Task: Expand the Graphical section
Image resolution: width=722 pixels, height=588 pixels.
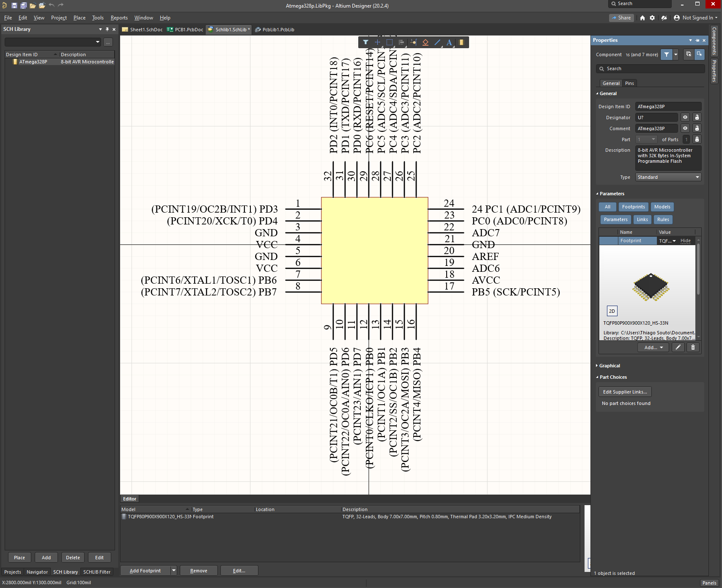Action: (597, 366)
